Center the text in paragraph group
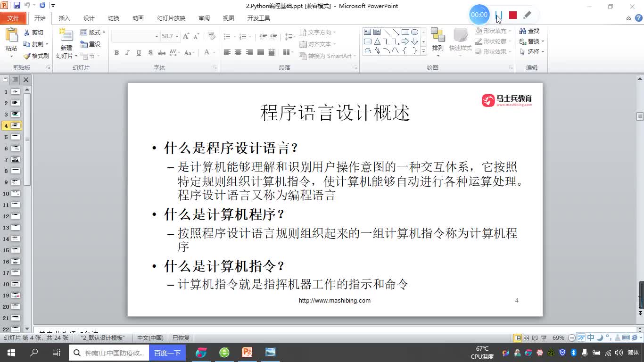Viewport: 644px width, 362px height. (238, 52)
